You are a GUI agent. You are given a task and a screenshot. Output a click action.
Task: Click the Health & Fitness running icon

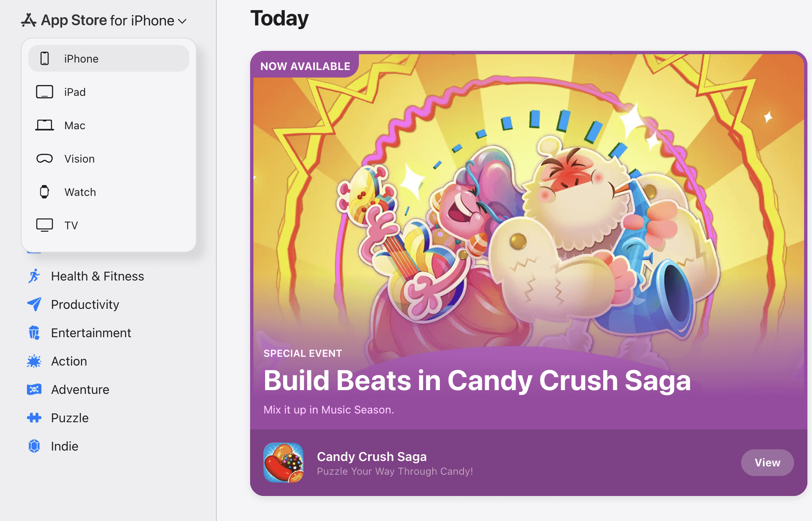pyautogui.click(x=35, y=276)
